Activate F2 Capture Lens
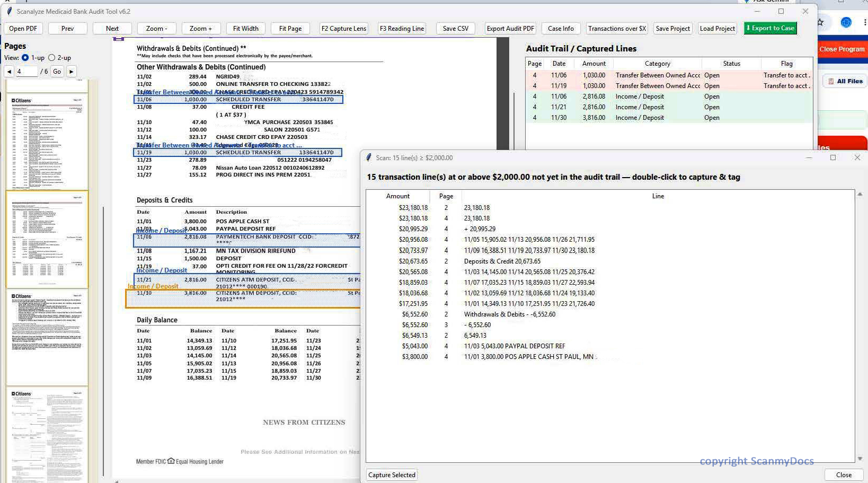The width and height of the screenshot is (868, 483). (344, 29)
